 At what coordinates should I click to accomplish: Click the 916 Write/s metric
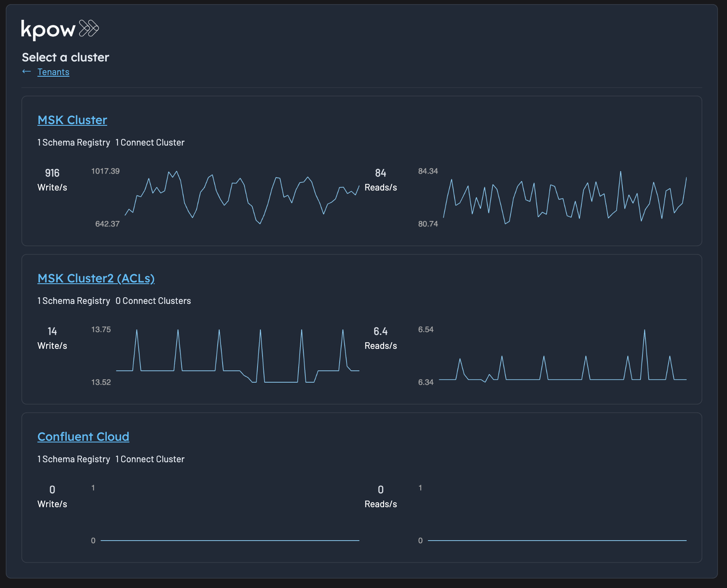(52, 180)
